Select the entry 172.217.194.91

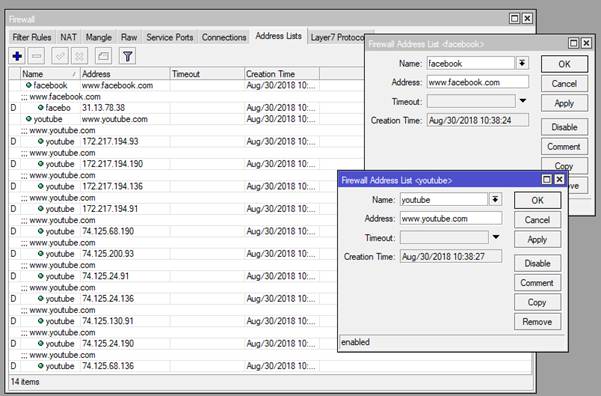[x=173, y=209]
